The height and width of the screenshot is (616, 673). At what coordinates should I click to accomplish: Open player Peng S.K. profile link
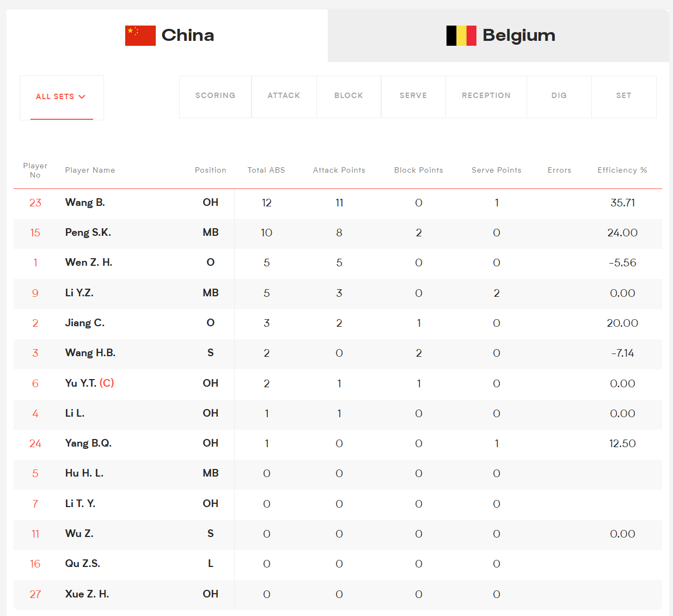pyautogui.click(x=88, y=233)
